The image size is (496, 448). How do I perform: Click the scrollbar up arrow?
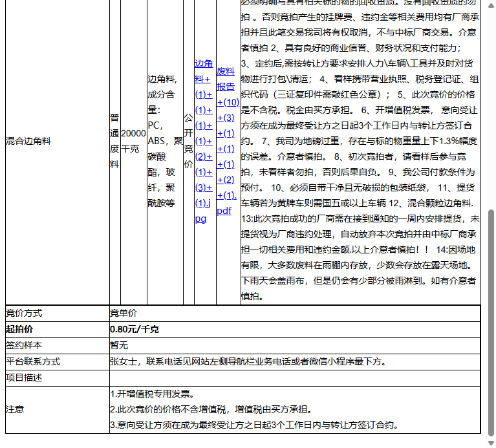491,6
